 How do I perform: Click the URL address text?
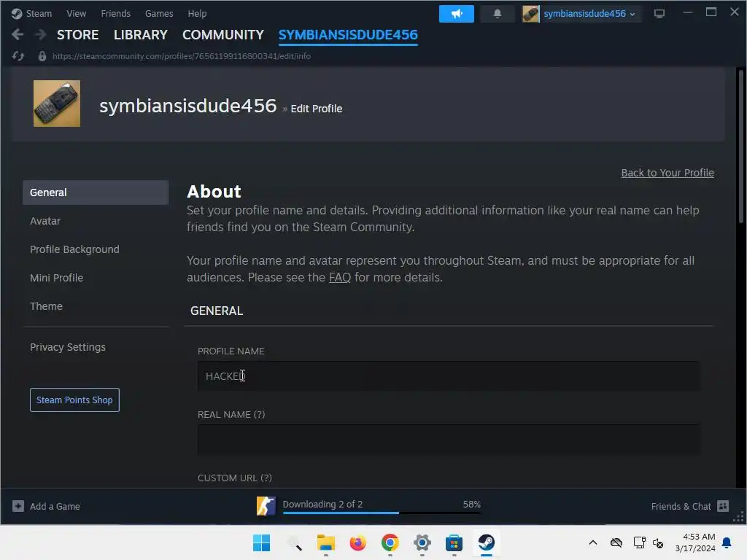pos(182,56)
